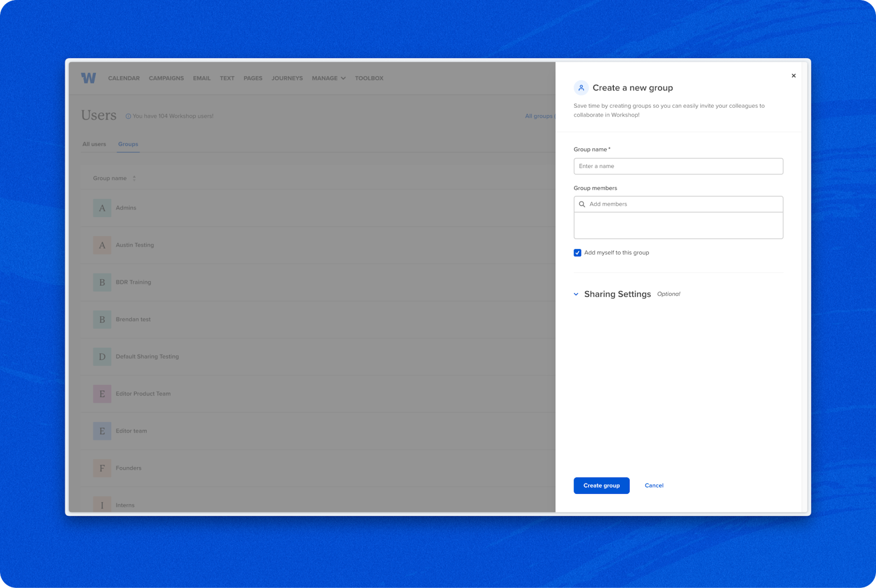Select the Editor Product Team group name
Viewport: 876px width, 588px height.
pyautogui.click(x=143, y=394)
